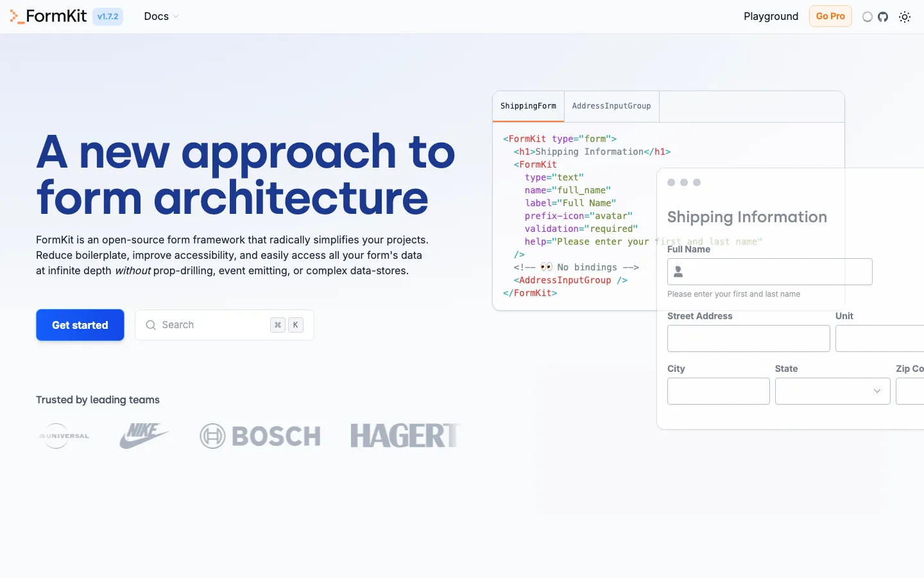Click the 'A new approach to form architecture' headline
This screenshot has height=578, width=924.
click(246, 175)
